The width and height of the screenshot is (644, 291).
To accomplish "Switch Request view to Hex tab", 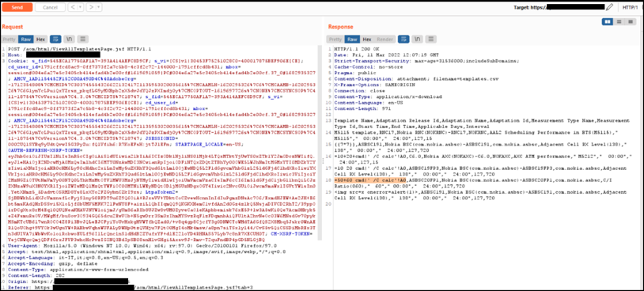I will [x=40, y=40].
